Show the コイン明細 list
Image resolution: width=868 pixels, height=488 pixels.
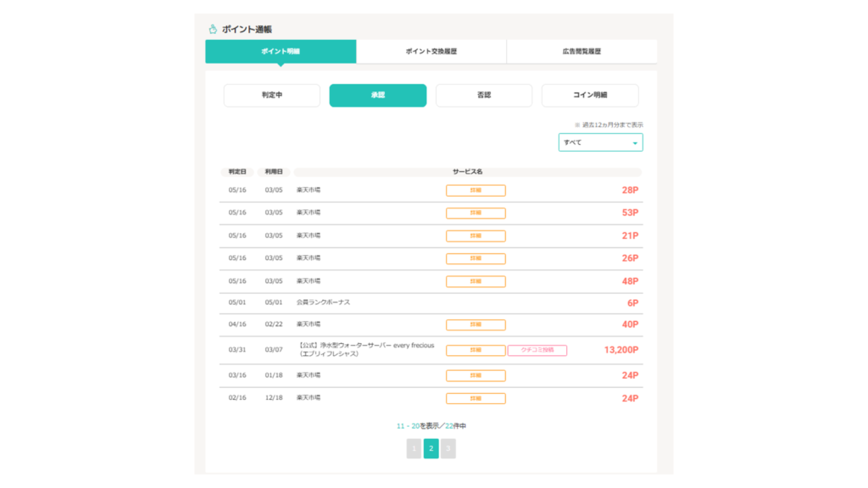click(x=590, y=96)
